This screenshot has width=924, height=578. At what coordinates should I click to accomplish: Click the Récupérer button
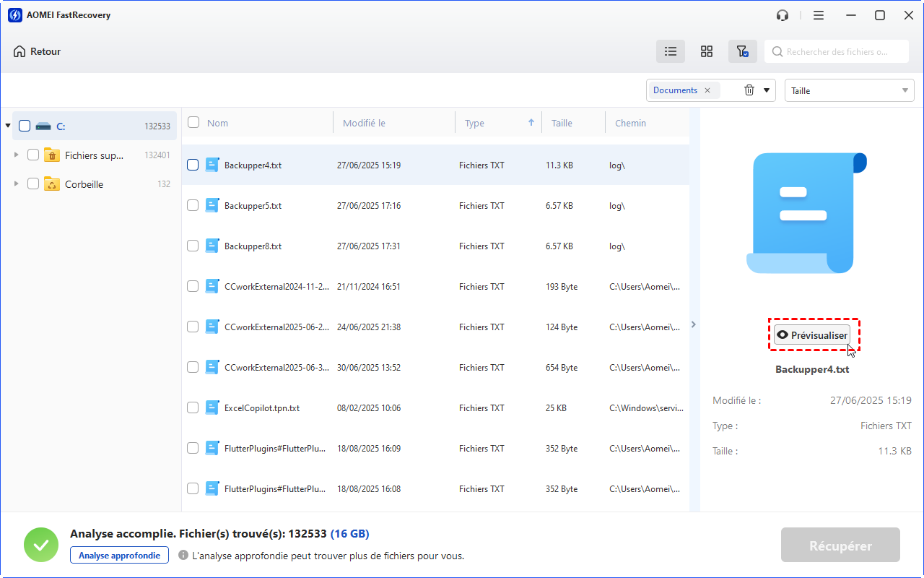[x=840, y=545]
